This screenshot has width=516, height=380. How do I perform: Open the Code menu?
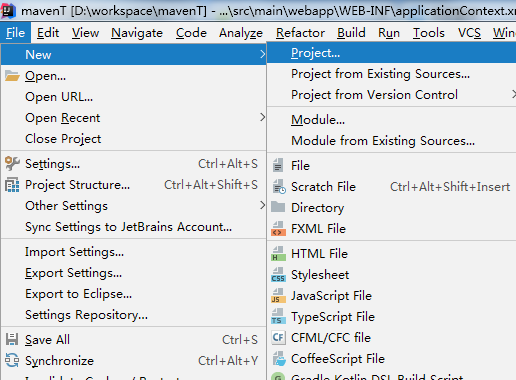tap(191, 33)
